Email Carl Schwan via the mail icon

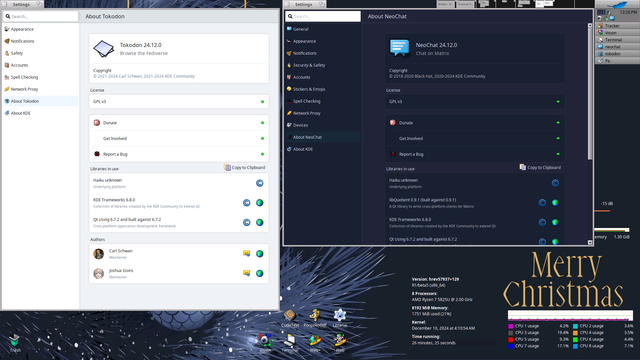(247, 254)
